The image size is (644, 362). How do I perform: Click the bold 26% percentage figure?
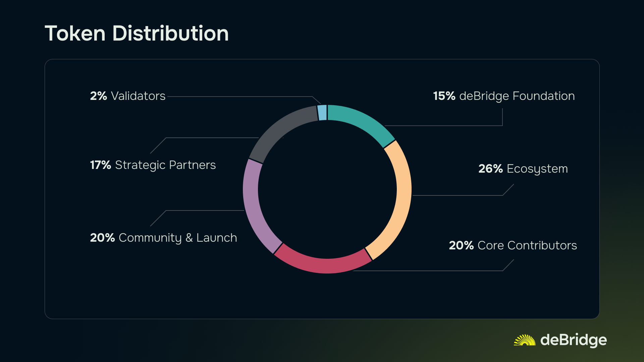(x=490, y=169)
